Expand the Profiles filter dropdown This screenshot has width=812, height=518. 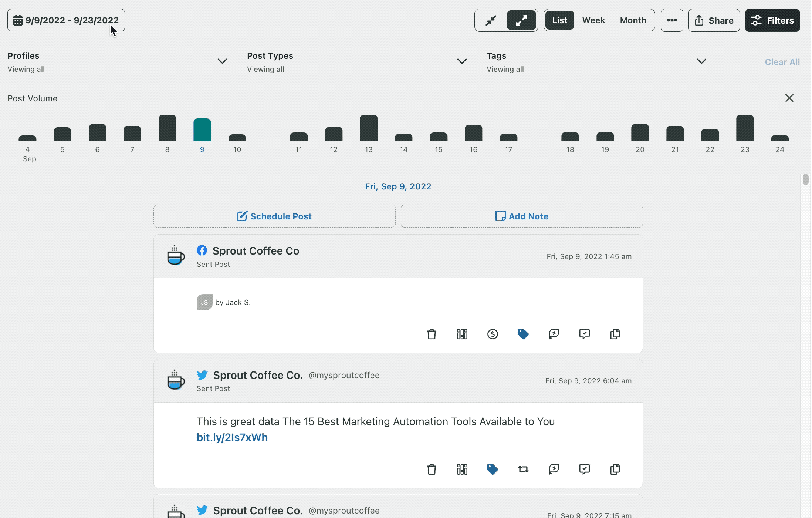(x=118, y=62)
